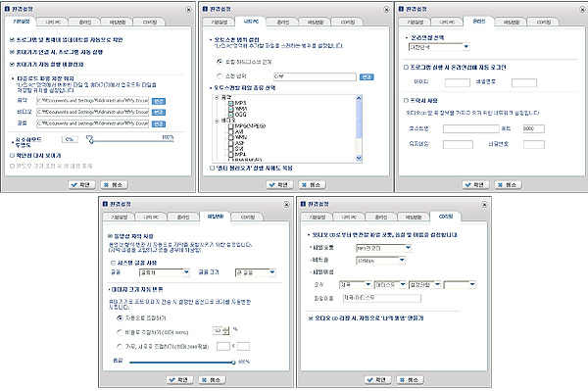
Task: Uncheck OGG in the file type tree
Action: (x=231, y=115)
